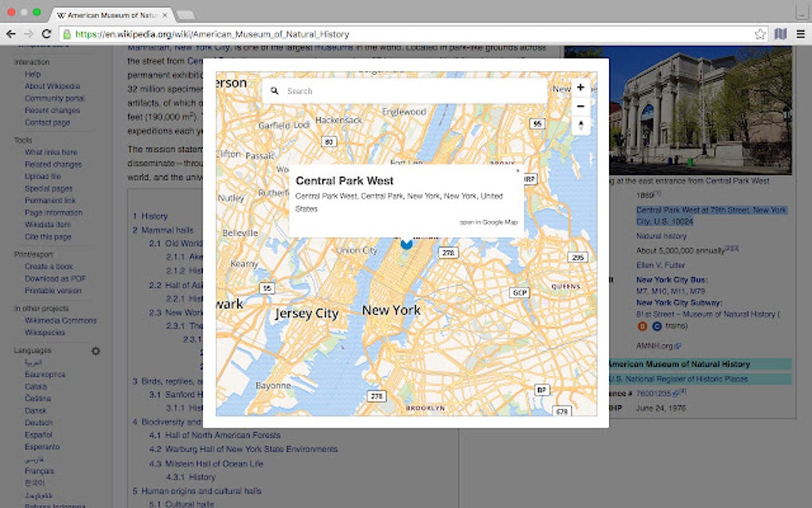Open the Chrome hamburger menu
The width and height of the screenshot is (812, 508).
click(801, 34)
